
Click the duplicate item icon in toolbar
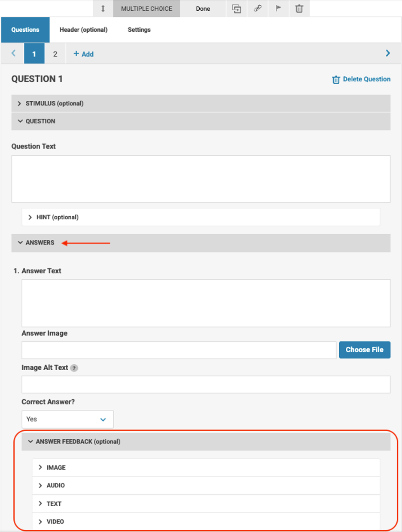[x=237, y=9]
